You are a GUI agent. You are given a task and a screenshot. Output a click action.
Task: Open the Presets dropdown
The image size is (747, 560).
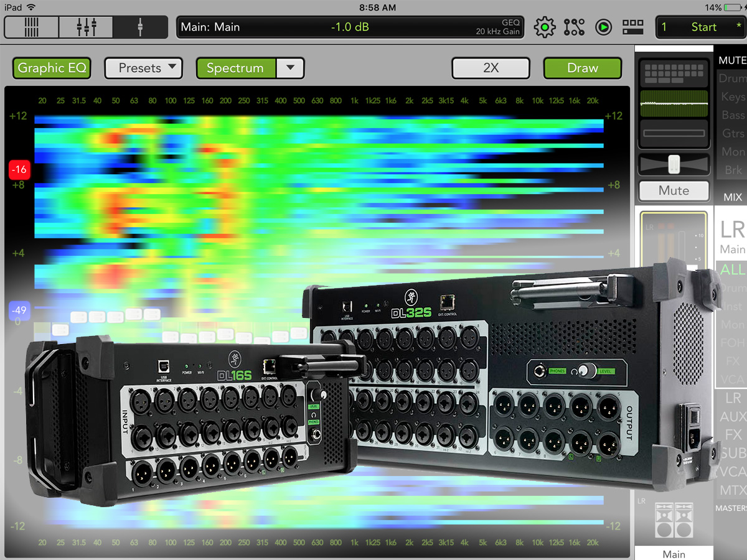click(x=143, y=68)
